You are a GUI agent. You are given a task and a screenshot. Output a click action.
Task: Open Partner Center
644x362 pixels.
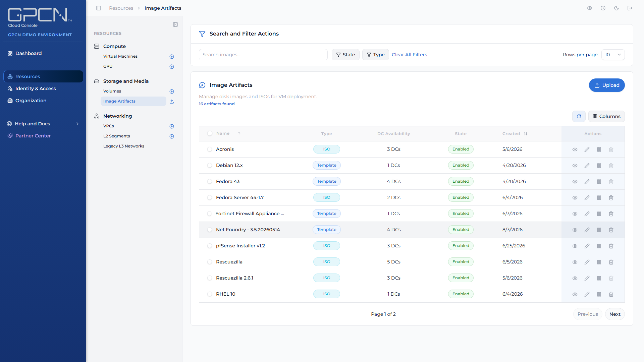click(x=43, y=136)
